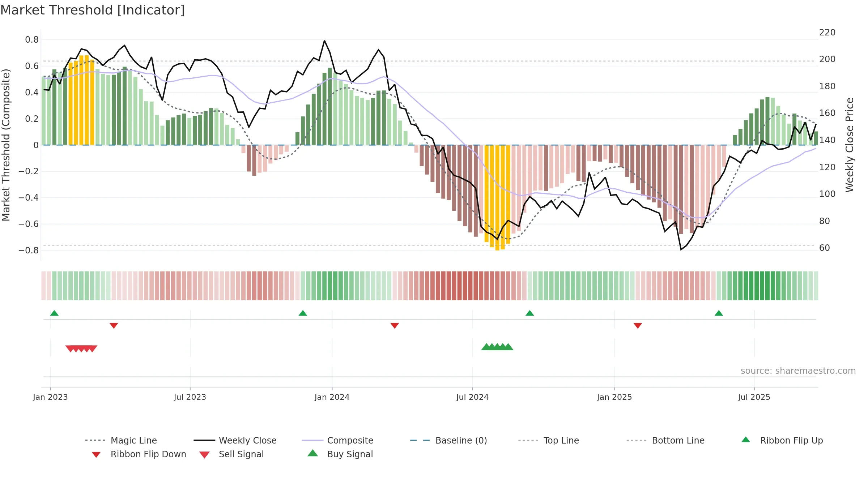
Task: Click the Jul 2024 x-axis label
Action: [472, 397]
